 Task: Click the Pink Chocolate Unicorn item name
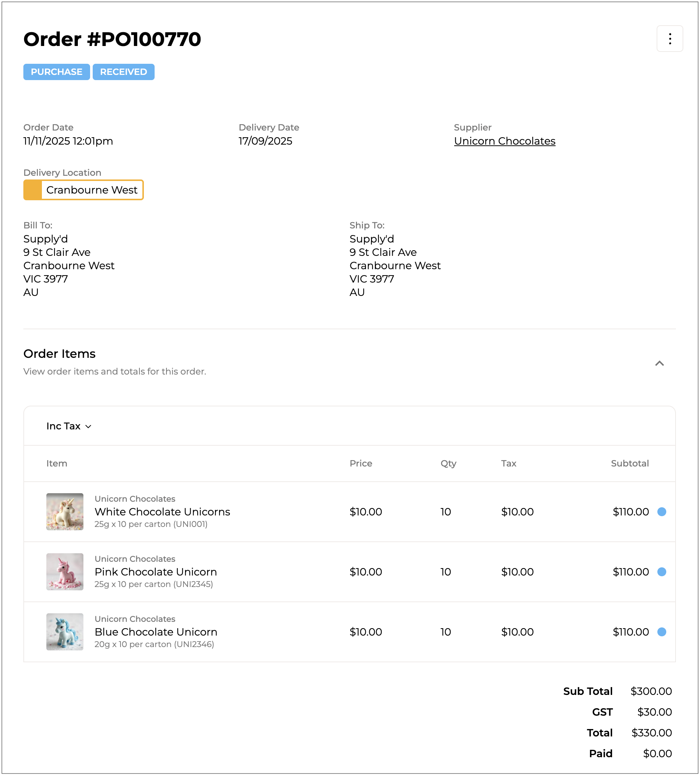[156, 572]
